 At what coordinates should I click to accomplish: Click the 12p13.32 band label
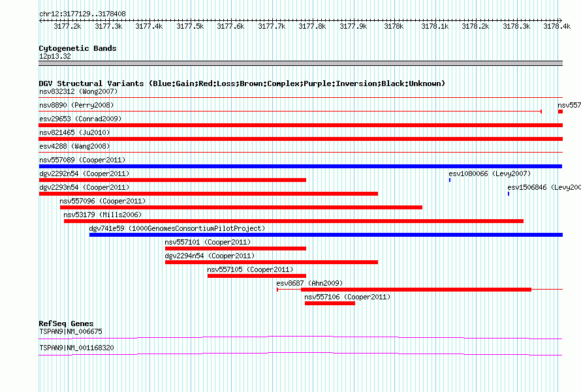pyautogui.click(x=55, y=56)
